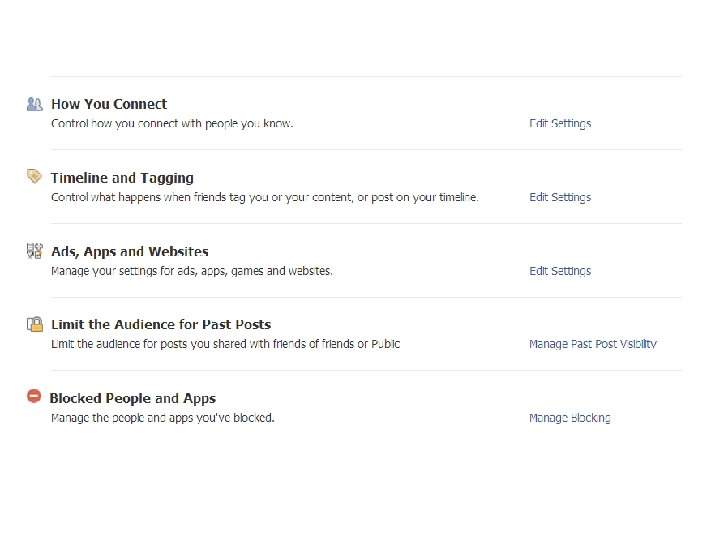Click the description about friends tagging your content

pos(265,197)
